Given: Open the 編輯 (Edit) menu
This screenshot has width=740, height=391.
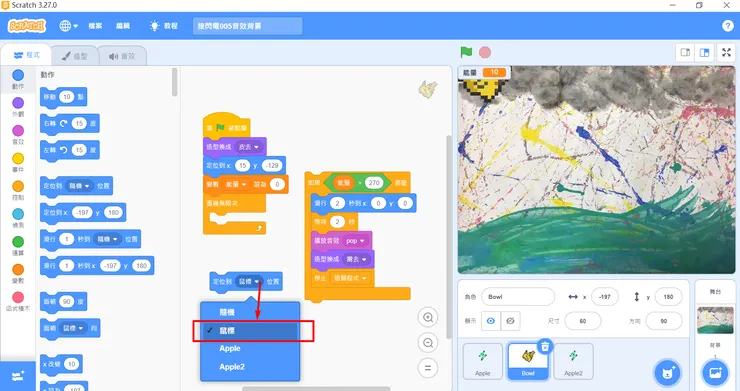Looking at the screenshot, I should pos(123,26).
